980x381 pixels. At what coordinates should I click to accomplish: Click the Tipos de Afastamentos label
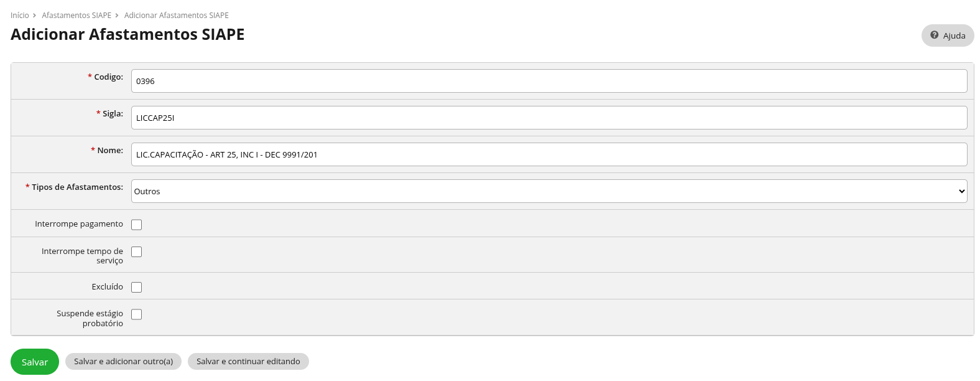[x=77, y=187]
